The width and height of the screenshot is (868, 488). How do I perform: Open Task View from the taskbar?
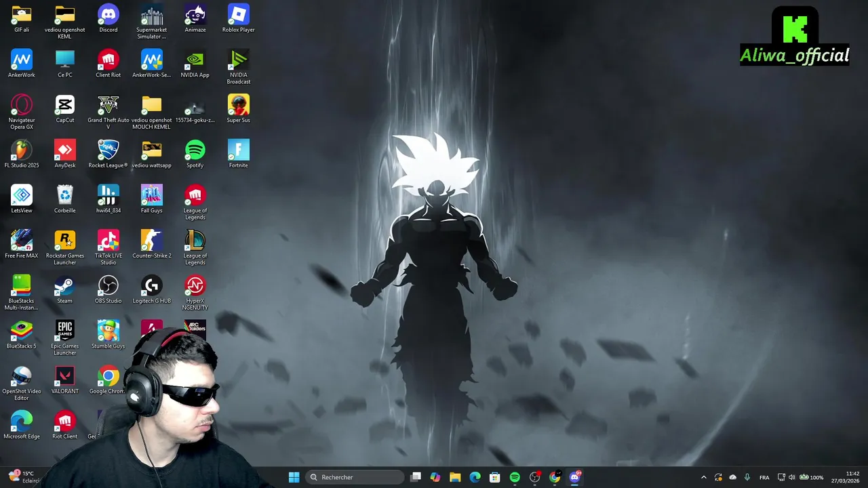pos(416,477)
